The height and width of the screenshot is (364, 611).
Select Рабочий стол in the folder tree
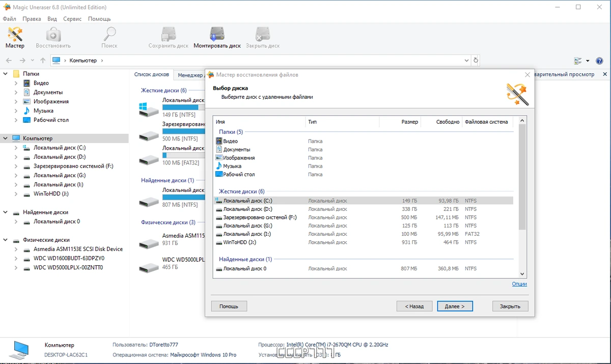[51, 120]
